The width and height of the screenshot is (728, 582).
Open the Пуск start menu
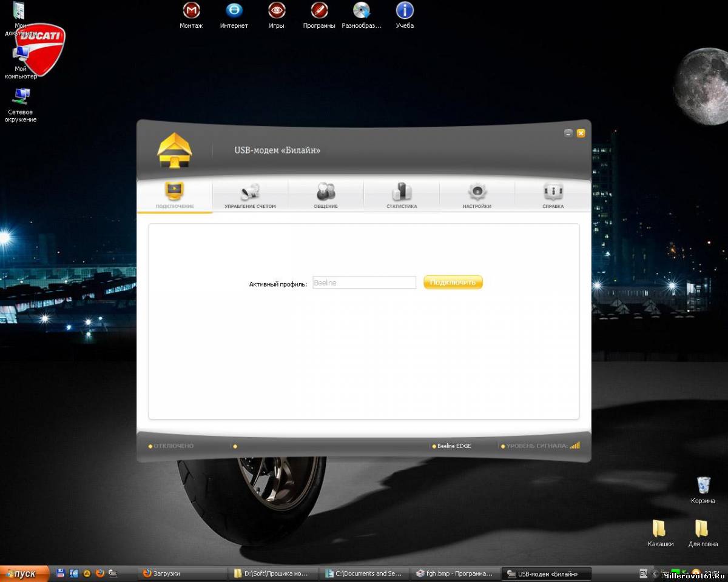tap(24, 574)
